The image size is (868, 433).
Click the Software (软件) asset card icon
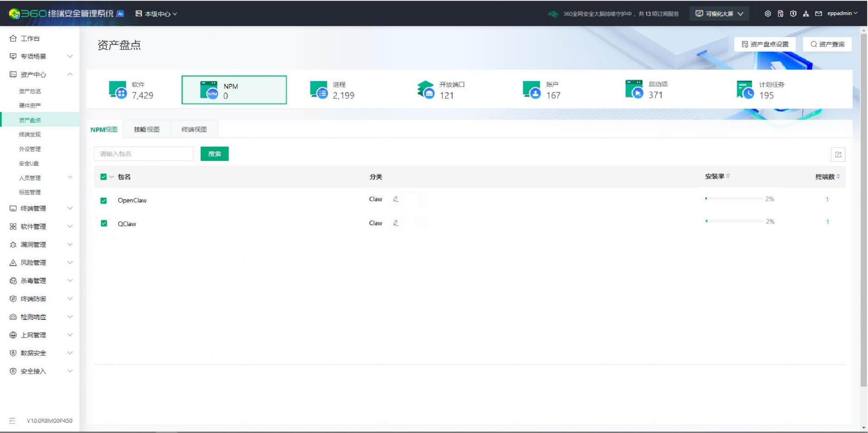(x=118, y=90)
